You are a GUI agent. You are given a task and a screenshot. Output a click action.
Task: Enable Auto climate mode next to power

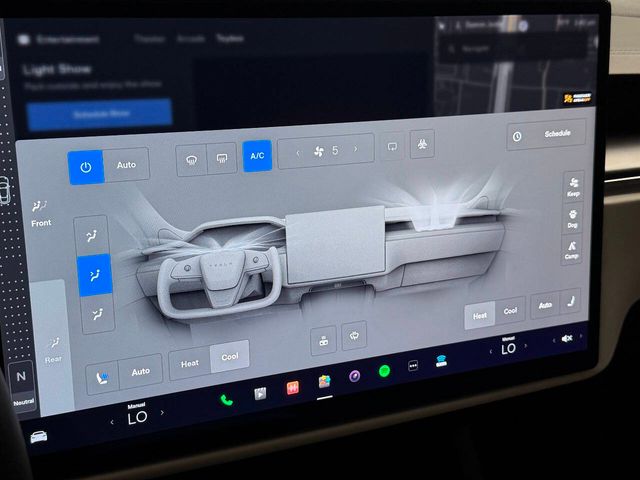pos(126,164)
